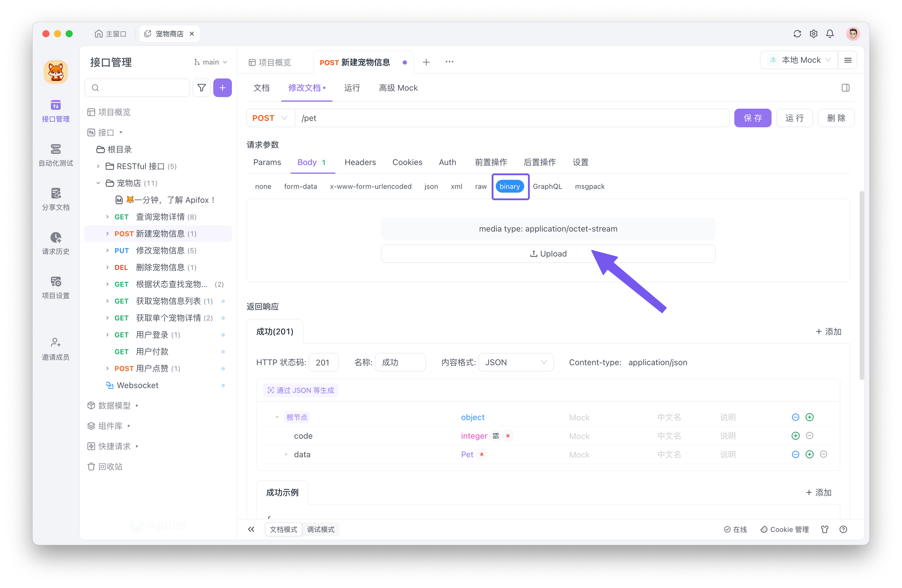Open the 自动化测试 sidebar section
The image size is (902, 588).
[x=55, y=155]
